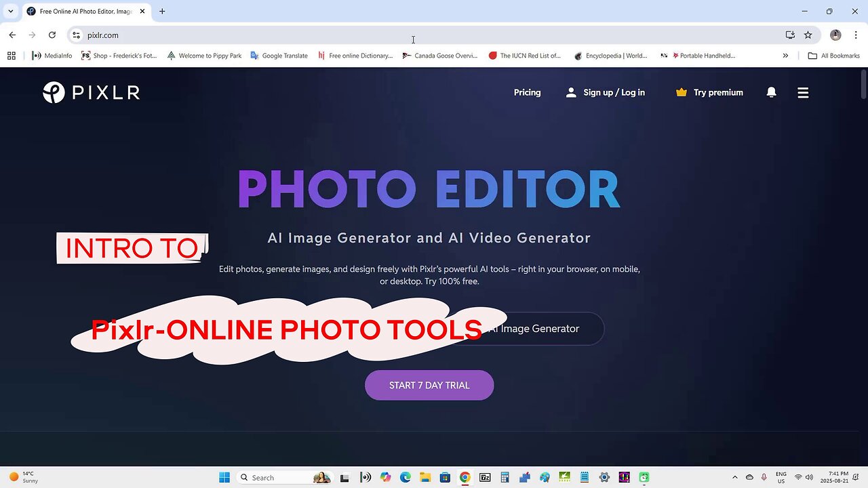Open the All Bookmarks folder
The height and width of the screenshot is (488, 868).
point(833,56)
